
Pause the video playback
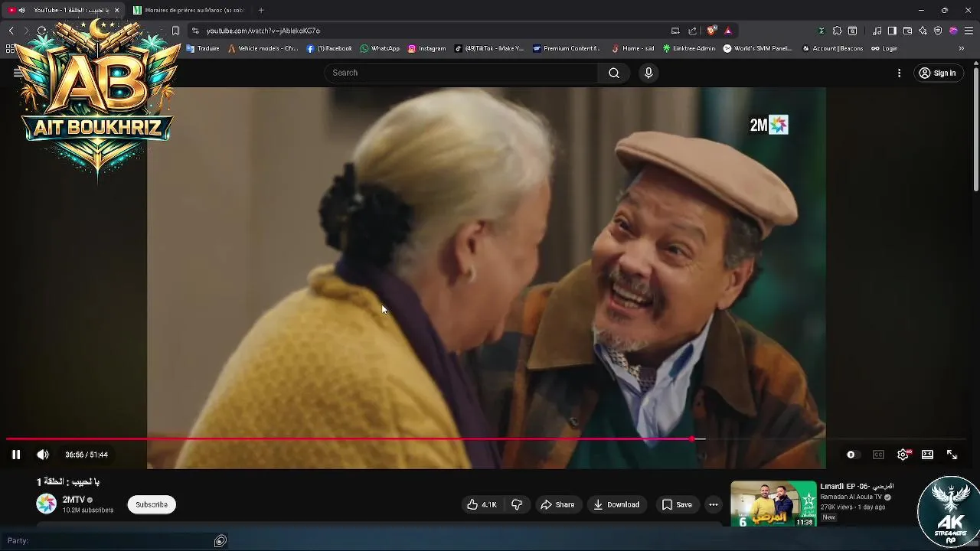(15, 455)
